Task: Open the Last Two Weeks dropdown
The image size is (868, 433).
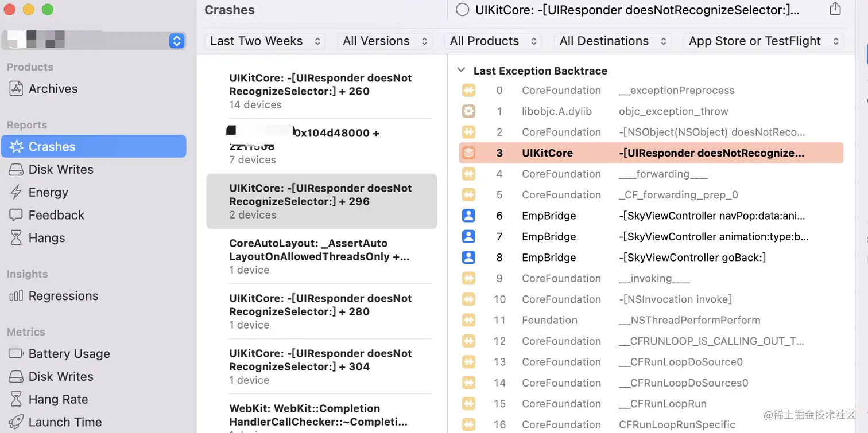Action: coord(265,41)
